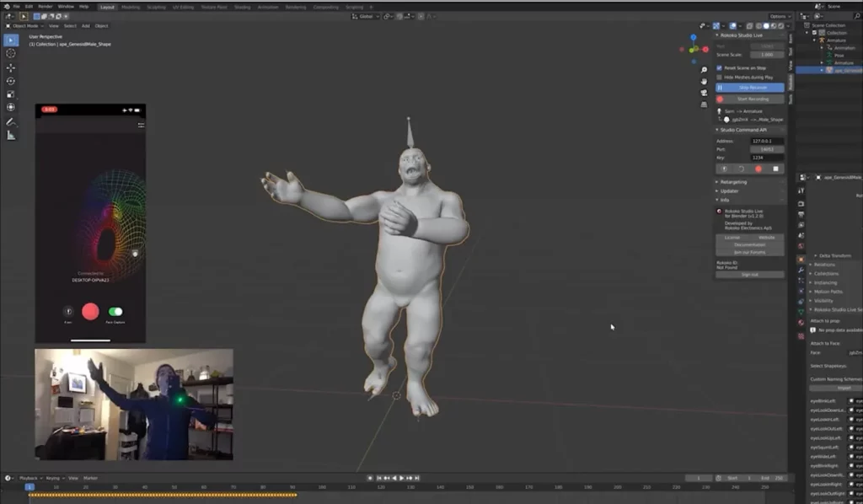Enable the Hide Meshes during Play checkbox

point(719,77)
